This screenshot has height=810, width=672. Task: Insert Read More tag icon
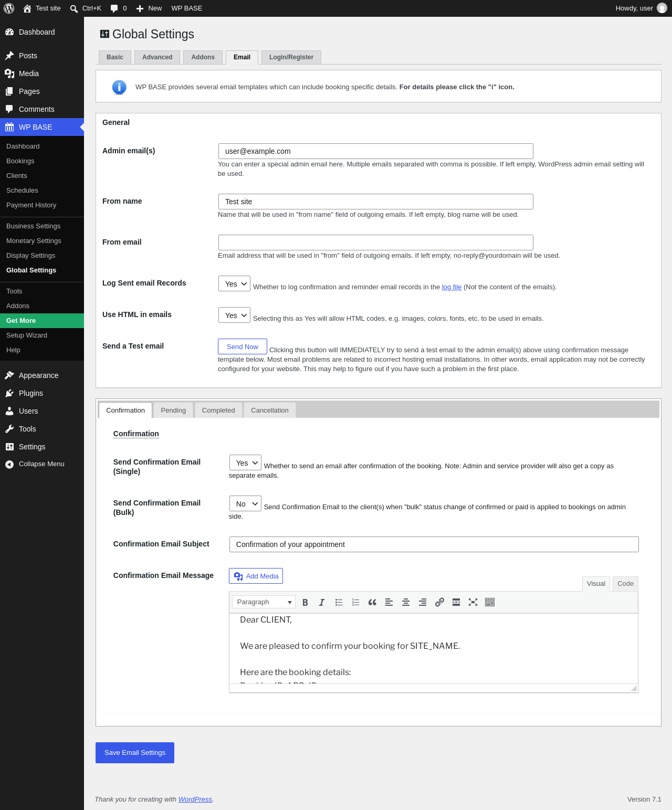click(x=456, y=602)
